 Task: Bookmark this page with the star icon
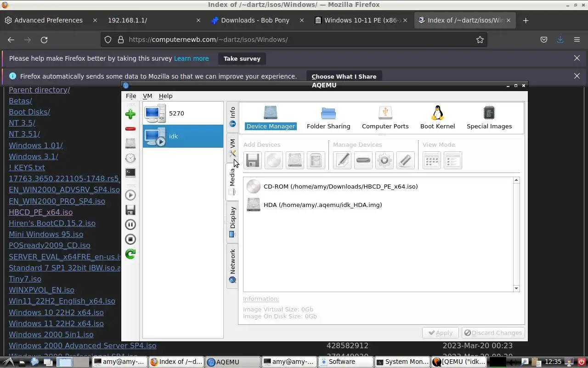click(x=480, y=40)
